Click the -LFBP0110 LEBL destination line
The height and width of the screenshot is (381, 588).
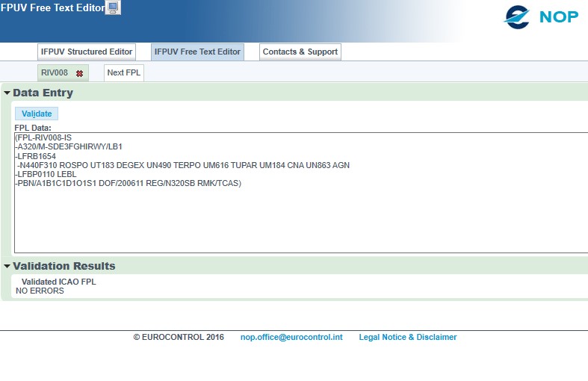tap(46, 174)
